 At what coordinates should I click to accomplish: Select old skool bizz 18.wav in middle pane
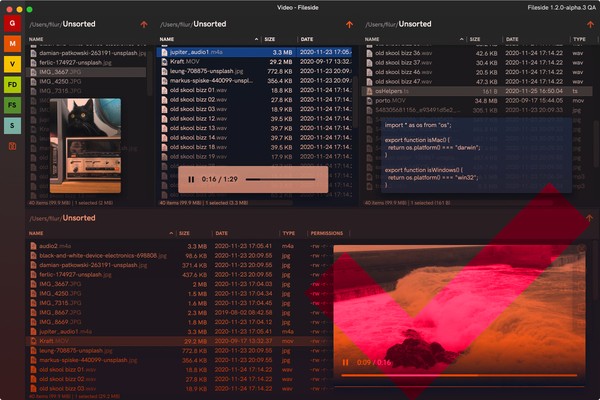coord(254,147)
